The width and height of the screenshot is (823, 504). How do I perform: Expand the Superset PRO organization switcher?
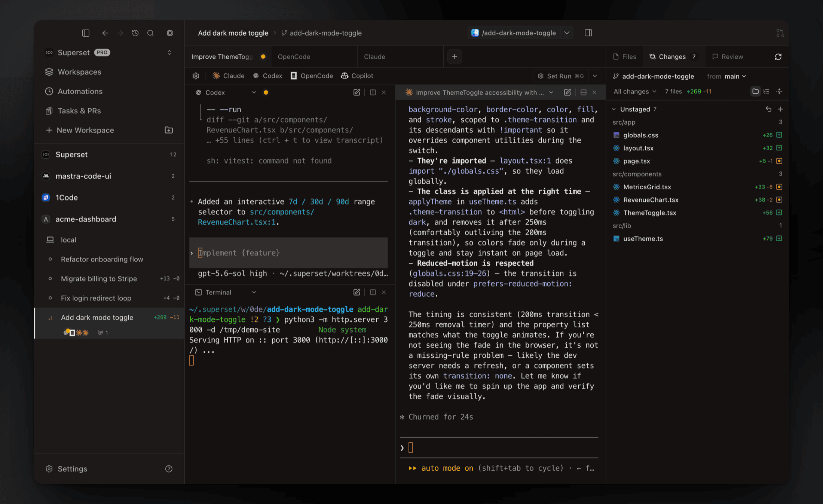point(169,52)
